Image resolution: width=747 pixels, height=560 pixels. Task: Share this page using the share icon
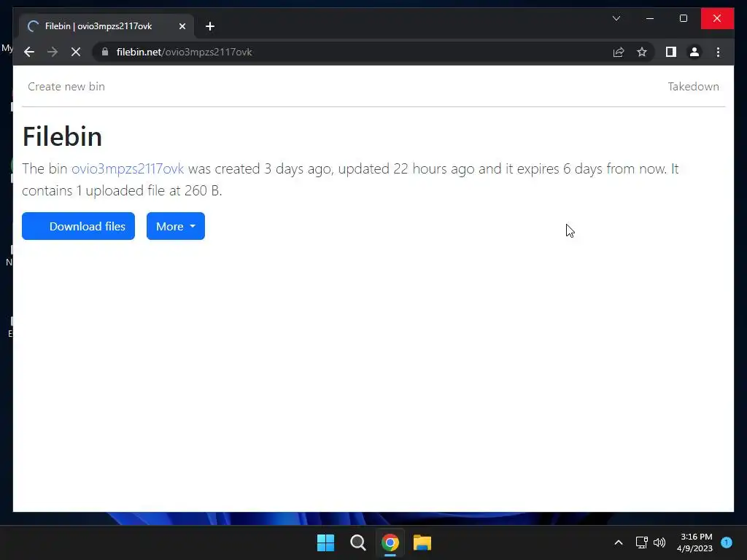[619, 52]
